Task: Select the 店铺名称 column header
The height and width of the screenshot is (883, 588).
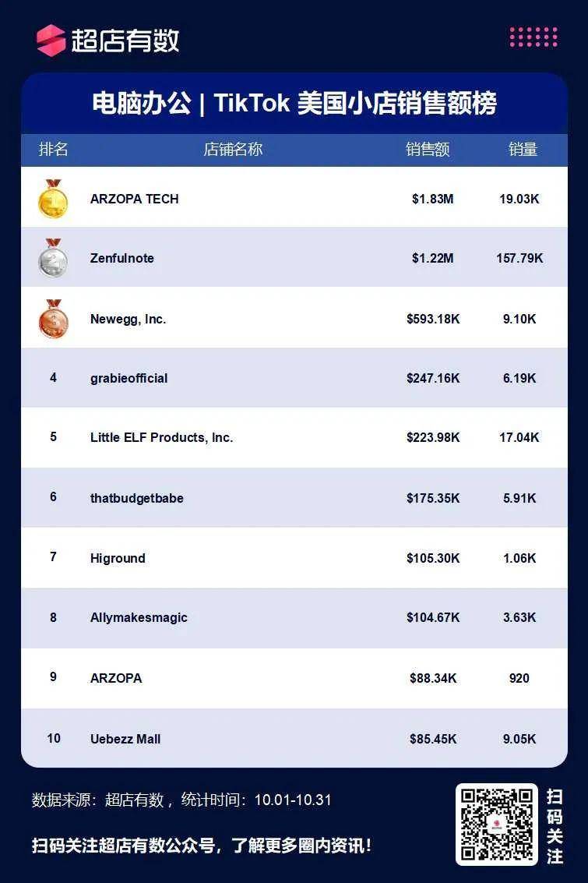Action: [x=233, y=149]
